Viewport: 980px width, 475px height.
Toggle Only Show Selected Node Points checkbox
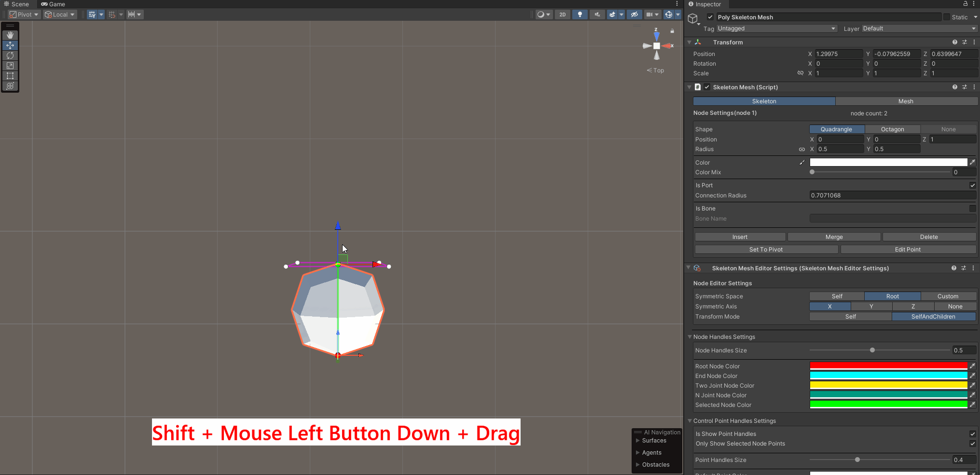972,444
